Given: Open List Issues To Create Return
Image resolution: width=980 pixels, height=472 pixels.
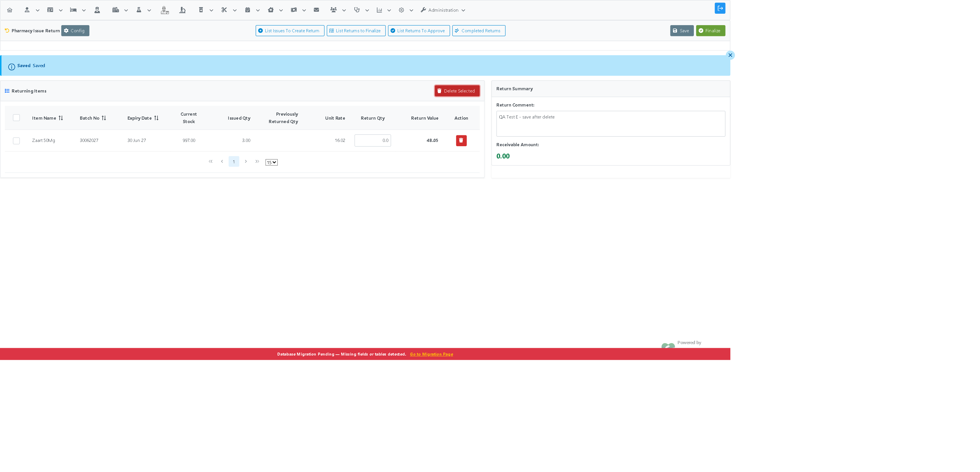Looking at the screenshot, I should (290, 31).
